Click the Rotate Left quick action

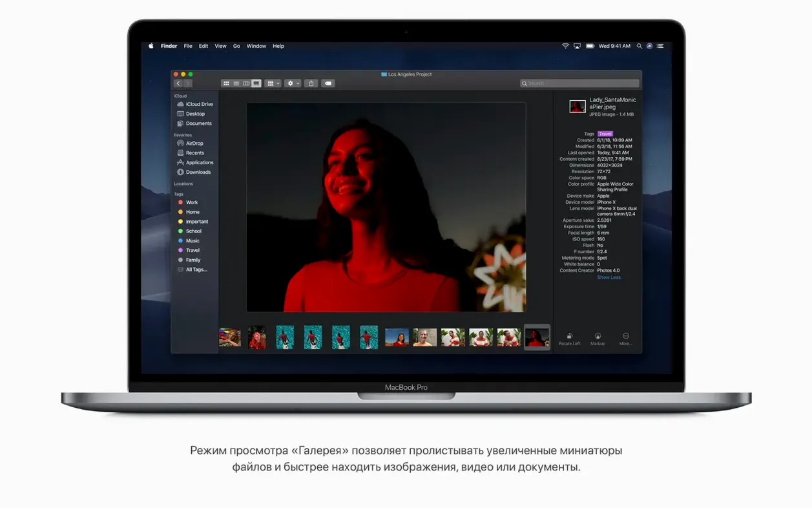click(570, 339)
